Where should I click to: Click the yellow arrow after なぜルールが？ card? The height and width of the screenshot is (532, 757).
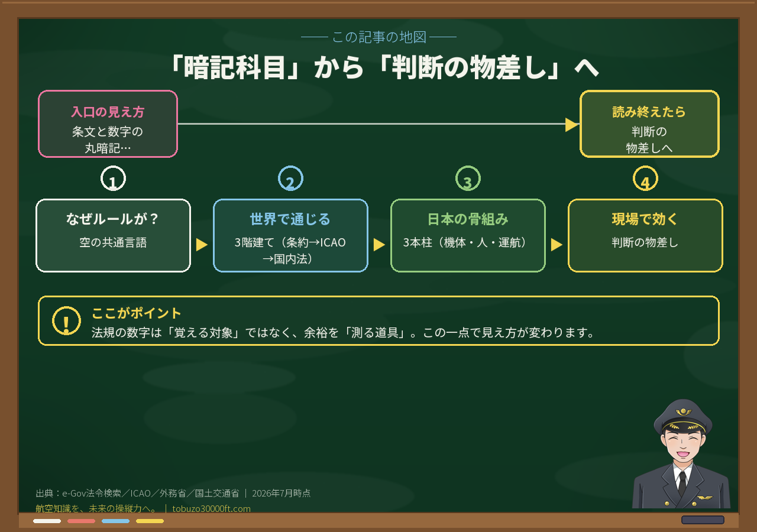tap(202, 245)
